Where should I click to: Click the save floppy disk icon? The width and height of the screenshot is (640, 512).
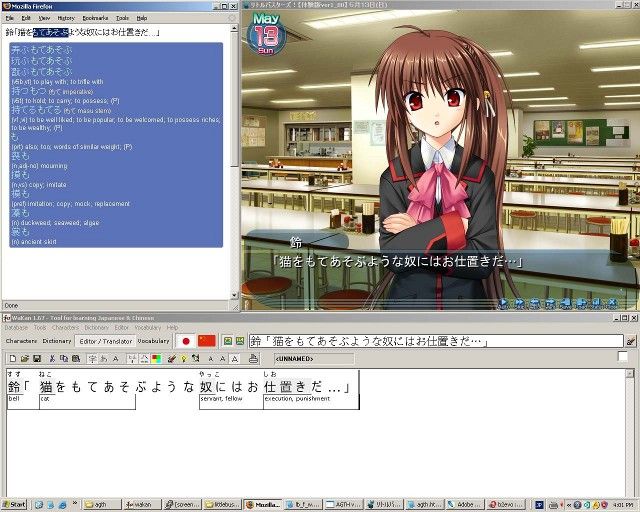pos(37,358)
